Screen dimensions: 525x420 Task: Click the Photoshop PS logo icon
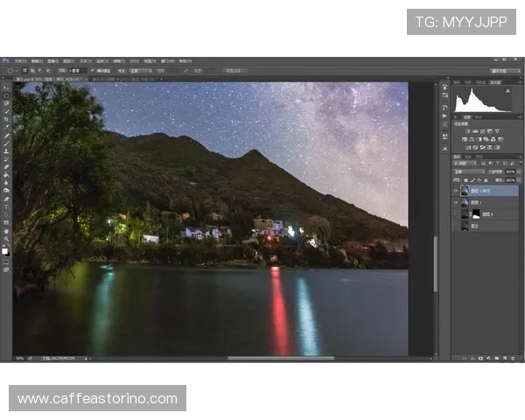point(6,61)
